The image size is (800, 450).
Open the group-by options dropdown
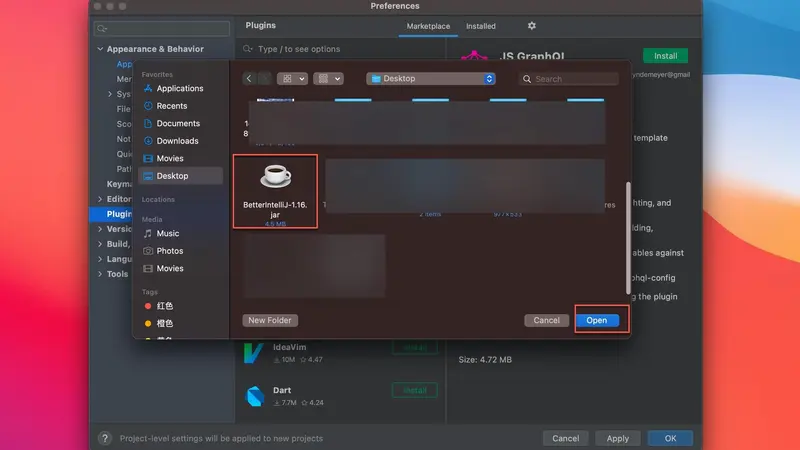(x=328, y=79)
